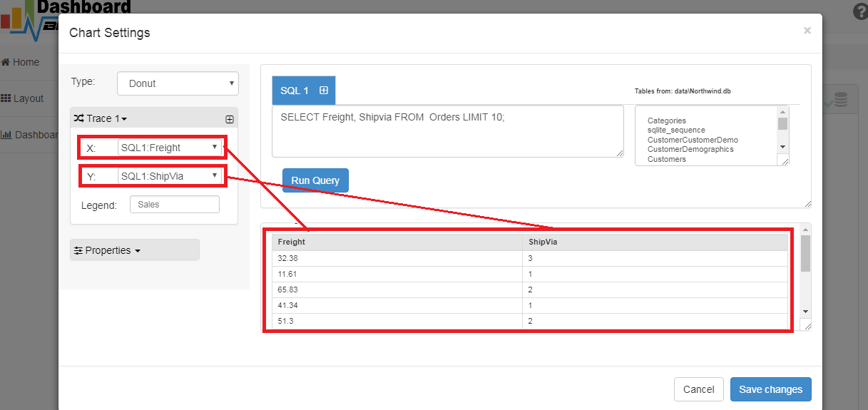Click the 32.38 freight cell
Screen dimensions: 868x410
tap(397, 258)
